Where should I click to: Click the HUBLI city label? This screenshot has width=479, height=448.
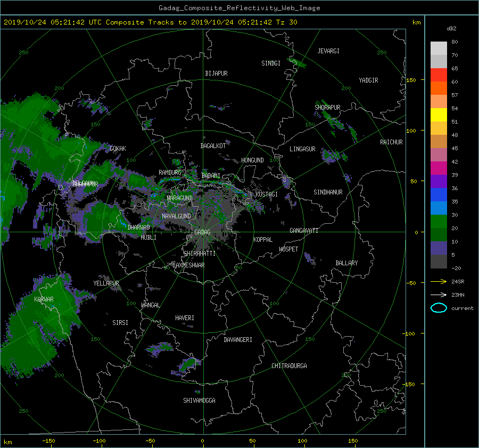[x=148, y=238]
